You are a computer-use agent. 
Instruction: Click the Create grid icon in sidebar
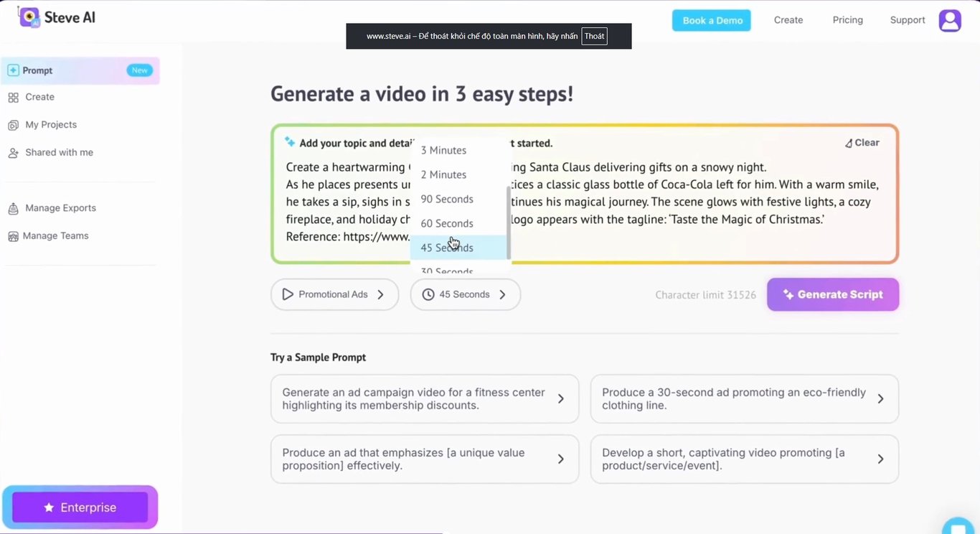(x=13, y=98)
